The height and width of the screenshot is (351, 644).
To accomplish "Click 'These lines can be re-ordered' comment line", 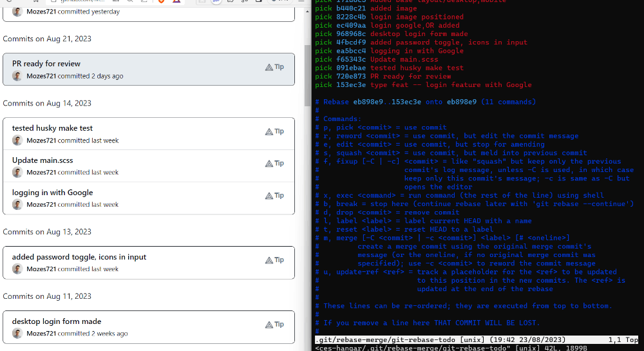I will tap(464, 306).
